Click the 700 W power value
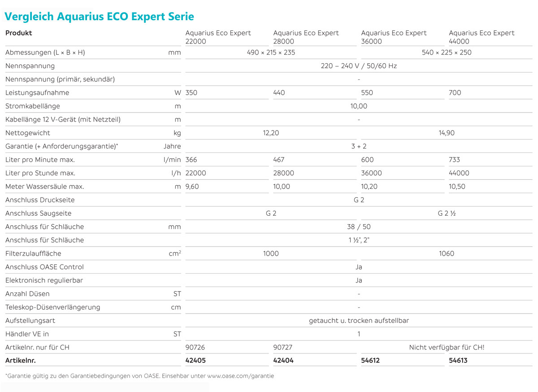The height and width of the screenshot is (392, 538). 455,93
